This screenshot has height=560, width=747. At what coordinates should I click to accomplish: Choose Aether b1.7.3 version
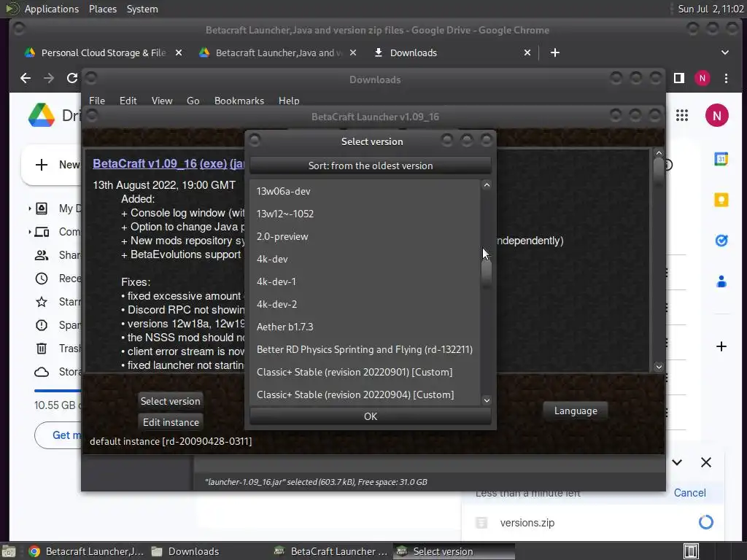(x=365, y=327)
